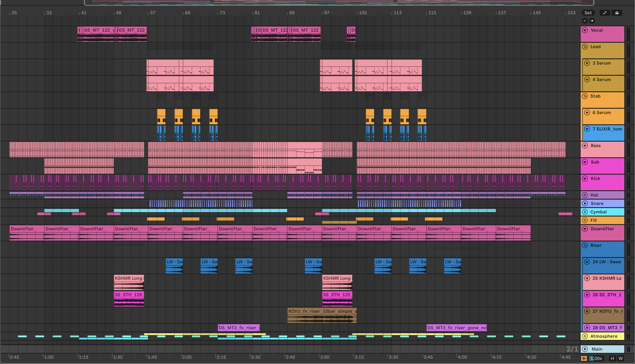Click the H optimize height button
This screenshot has width=635, height=364.
click(612, 358)
